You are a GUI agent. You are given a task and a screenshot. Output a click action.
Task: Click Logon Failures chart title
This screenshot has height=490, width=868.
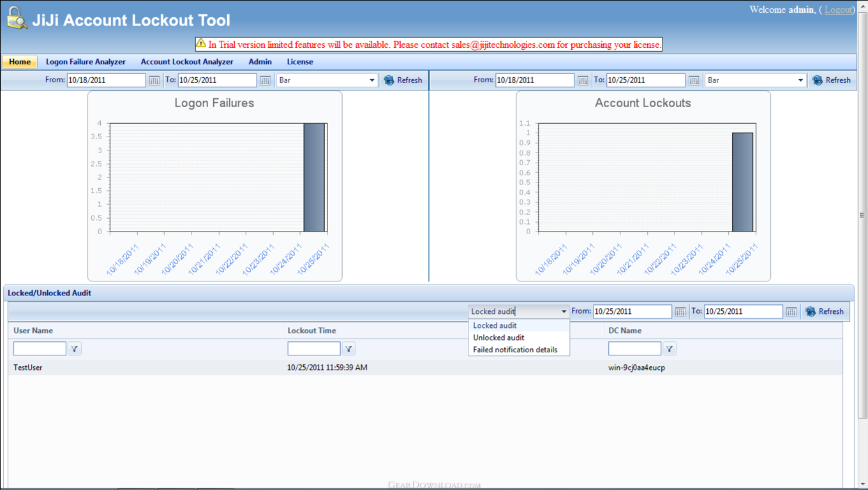(214, 103)
